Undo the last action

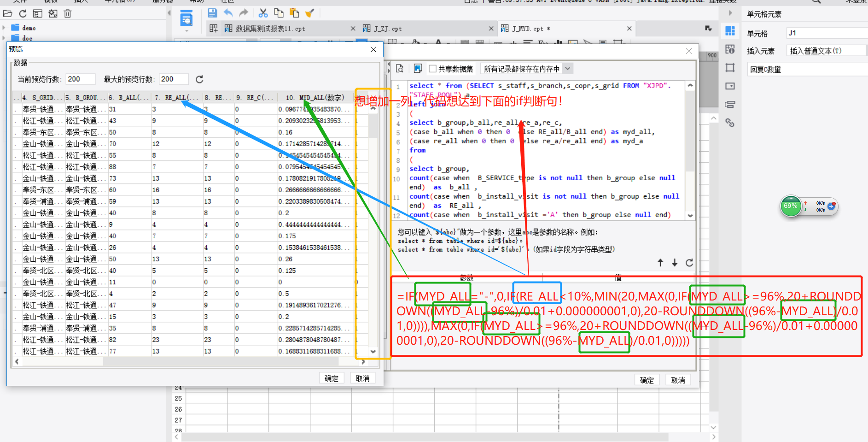point(228,13)
